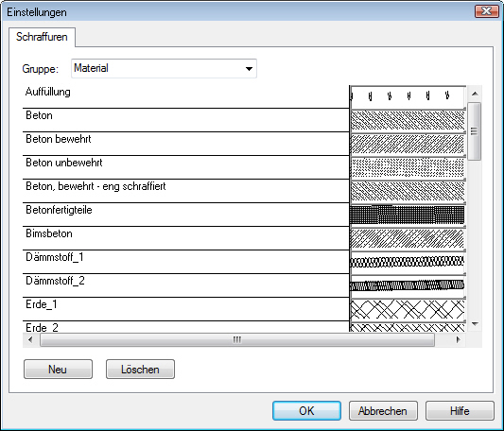
Task: Select the Beton bewehrt list entry
Action: pos(185,144)
